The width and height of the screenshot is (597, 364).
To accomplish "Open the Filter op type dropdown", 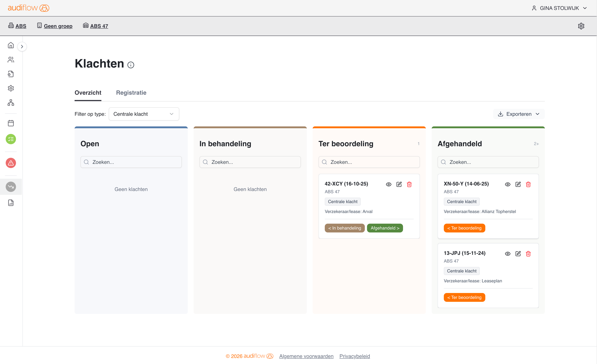I will pos(144,114).
